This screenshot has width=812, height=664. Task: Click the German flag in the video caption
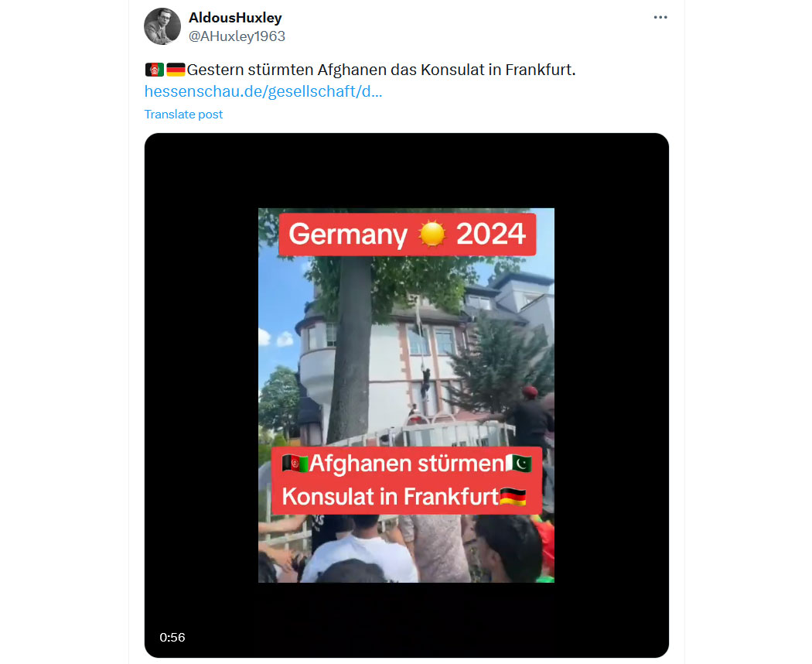(x=513, y=497)
